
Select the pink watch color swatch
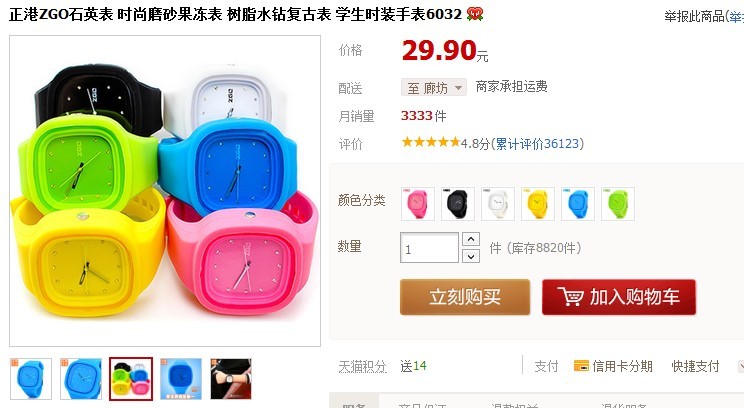tap(418, 204)
